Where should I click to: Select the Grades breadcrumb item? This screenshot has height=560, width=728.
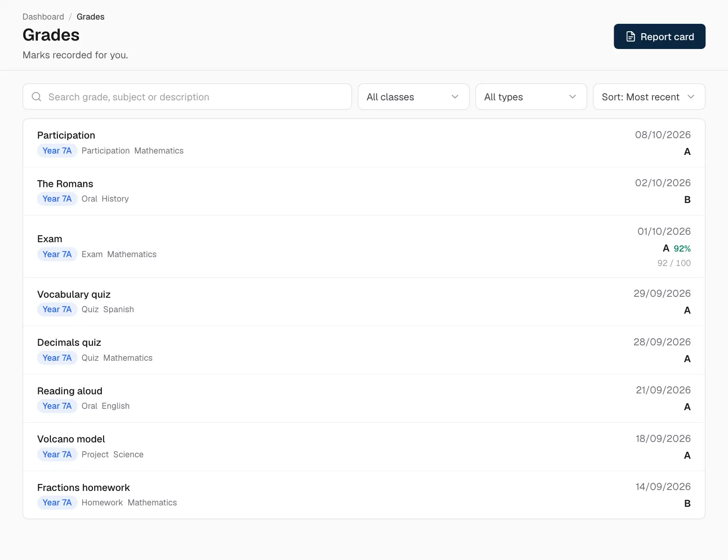coord(91,17)
